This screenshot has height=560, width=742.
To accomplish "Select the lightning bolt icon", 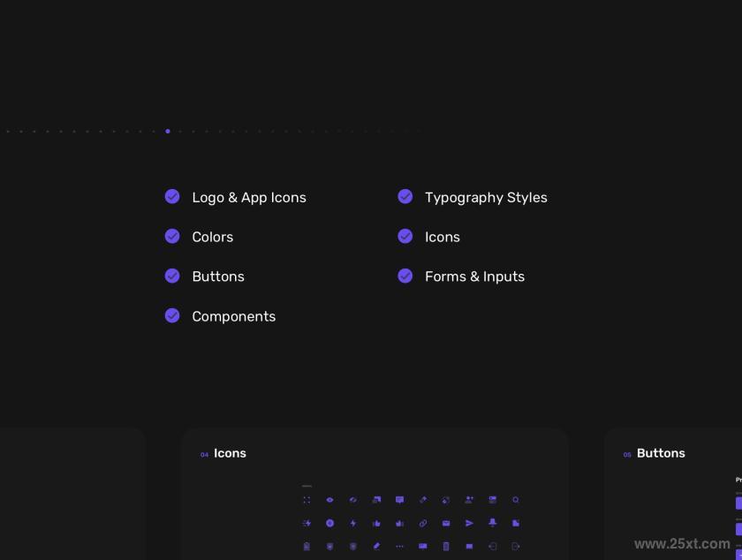I will (x=353, y=523).
